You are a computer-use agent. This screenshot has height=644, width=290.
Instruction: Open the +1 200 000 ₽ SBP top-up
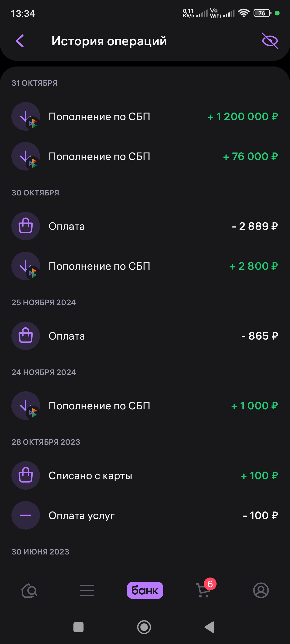click(x=145, y=117)
